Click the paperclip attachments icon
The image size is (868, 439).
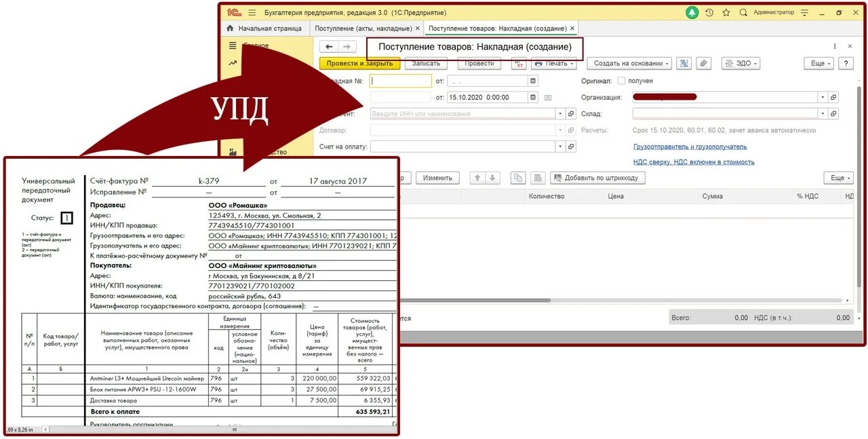(x=703, y=63)
